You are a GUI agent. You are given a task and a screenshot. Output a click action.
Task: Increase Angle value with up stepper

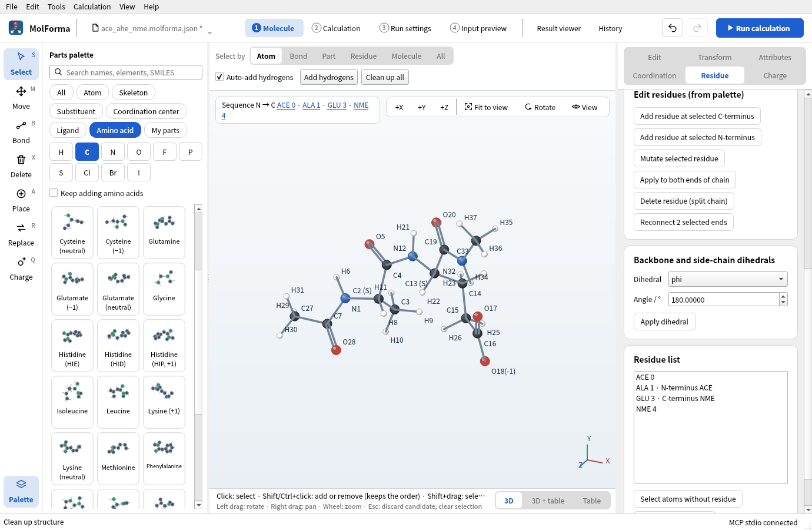(783, 296)
